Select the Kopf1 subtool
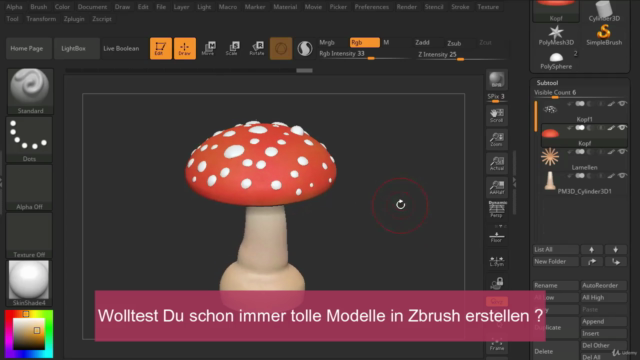The image size is (640, 360). 584,111
